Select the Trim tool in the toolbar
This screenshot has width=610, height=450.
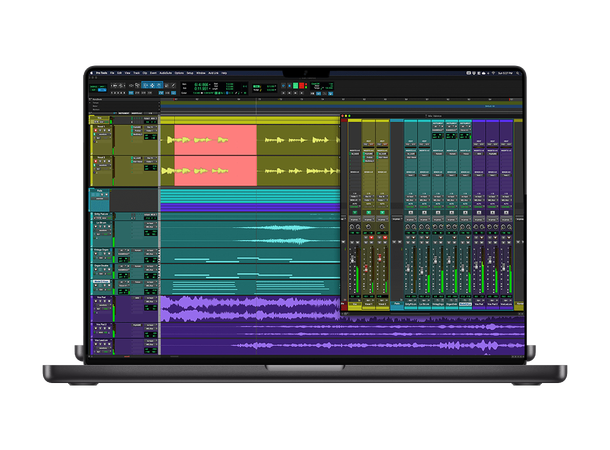pyautogui.click(x=145, y=85)
